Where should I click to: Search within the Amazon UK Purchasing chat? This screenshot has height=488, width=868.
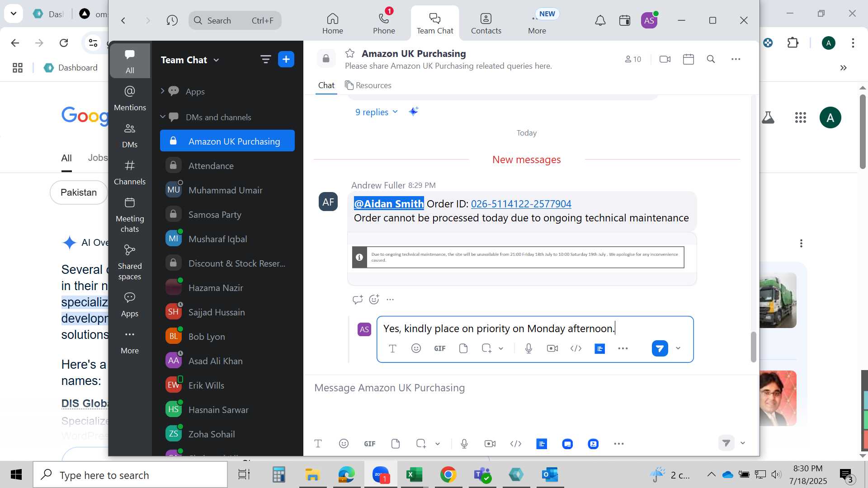[711, 59]
